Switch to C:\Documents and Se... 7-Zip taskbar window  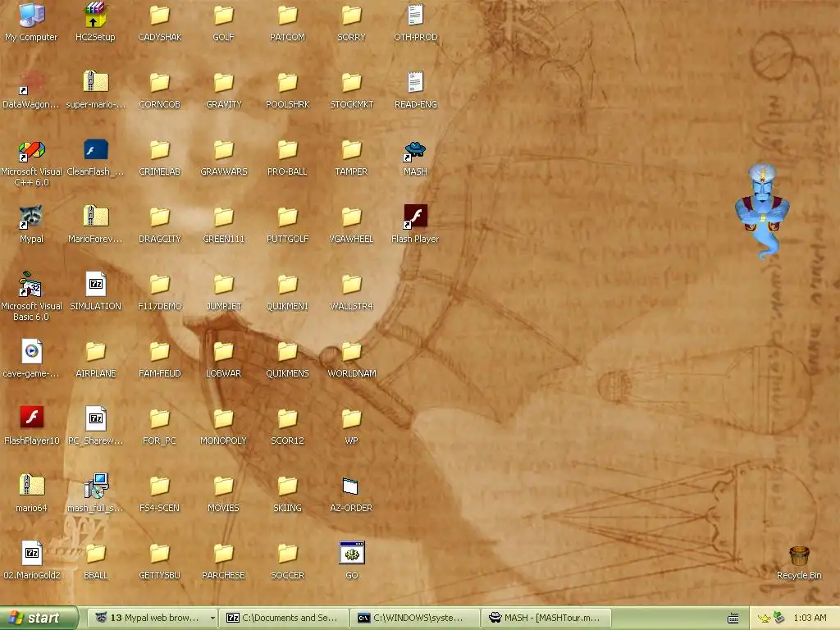(x=284, y=618)
